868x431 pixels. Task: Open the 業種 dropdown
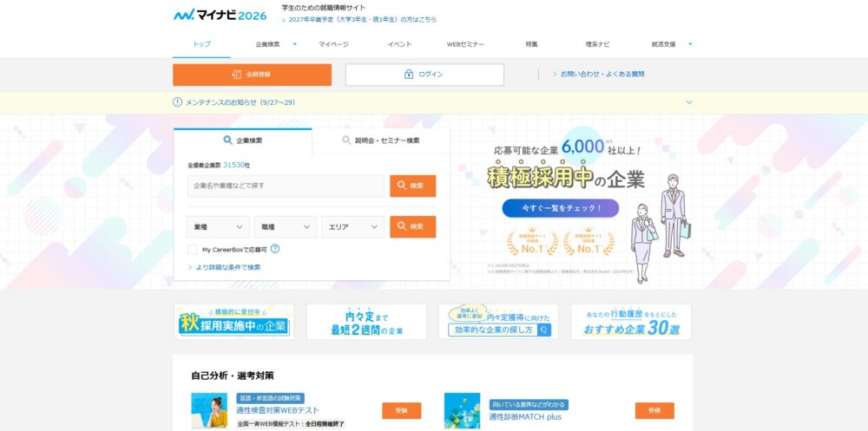[218, 227]
